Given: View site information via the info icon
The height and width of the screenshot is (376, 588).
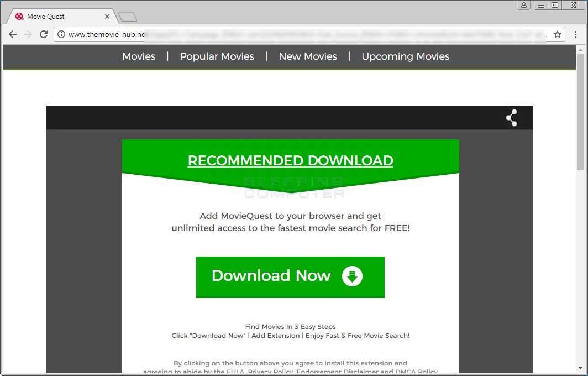Looking at the screenshot, I should pyautogui.click(x=61, y=34).
